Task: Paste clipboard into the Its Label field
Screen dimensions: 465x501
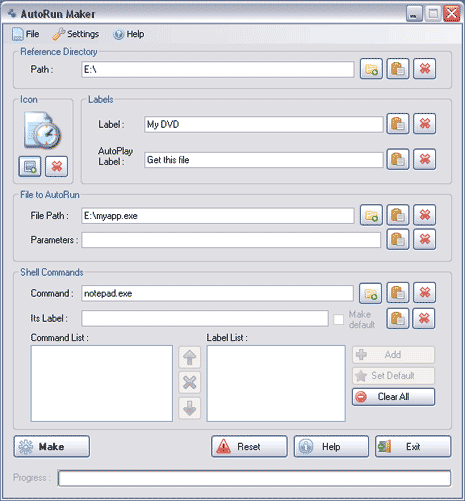Action: (398, 319)
